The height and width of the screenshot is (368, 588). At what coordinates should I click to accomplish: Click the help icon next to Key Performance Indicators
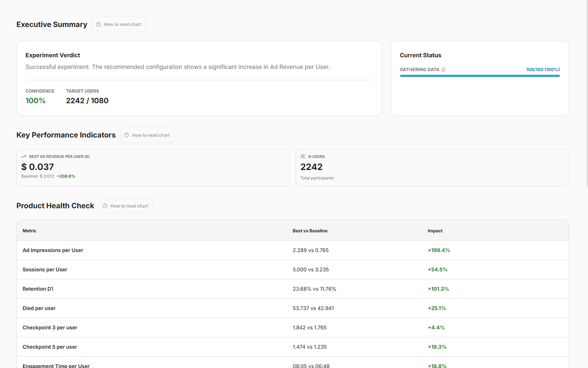[x=126, y=135]
